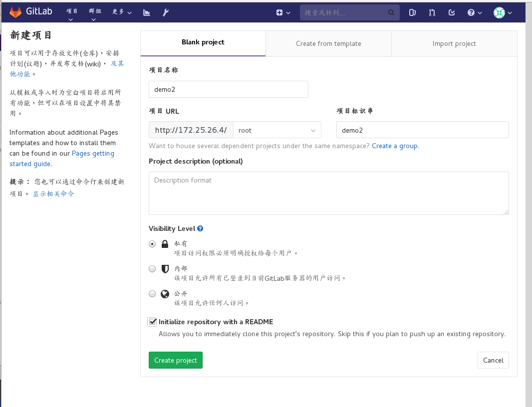Click the 新建项目 page heading
This screenshot has height=407, width=532.
tap(31, 35)
